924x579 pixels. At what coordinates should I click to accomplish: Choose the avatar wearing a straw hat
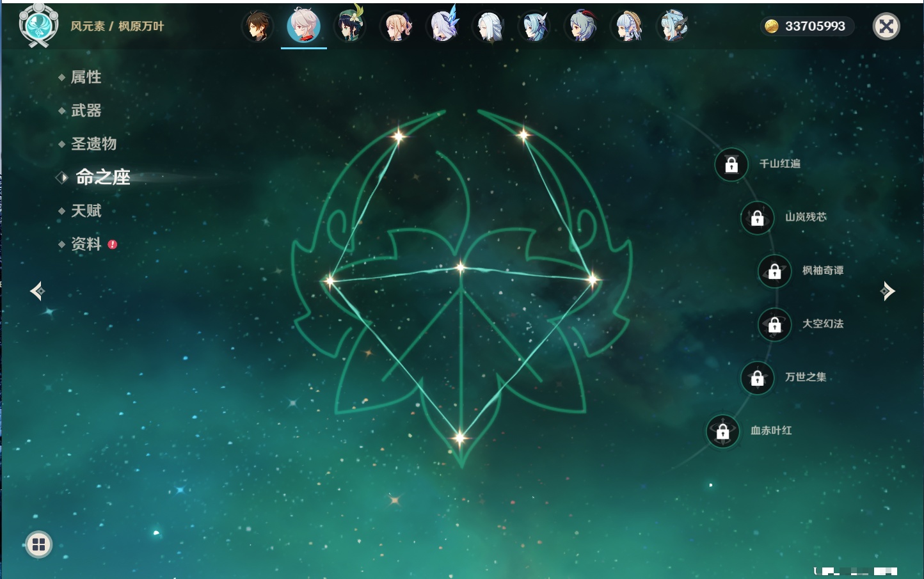coord(627,26)
